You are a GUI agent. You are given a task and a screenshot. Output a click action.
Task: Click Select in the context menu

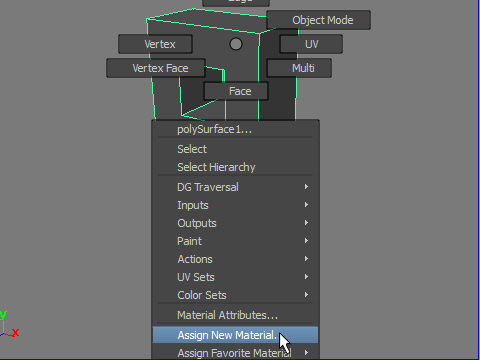point(235,149)
